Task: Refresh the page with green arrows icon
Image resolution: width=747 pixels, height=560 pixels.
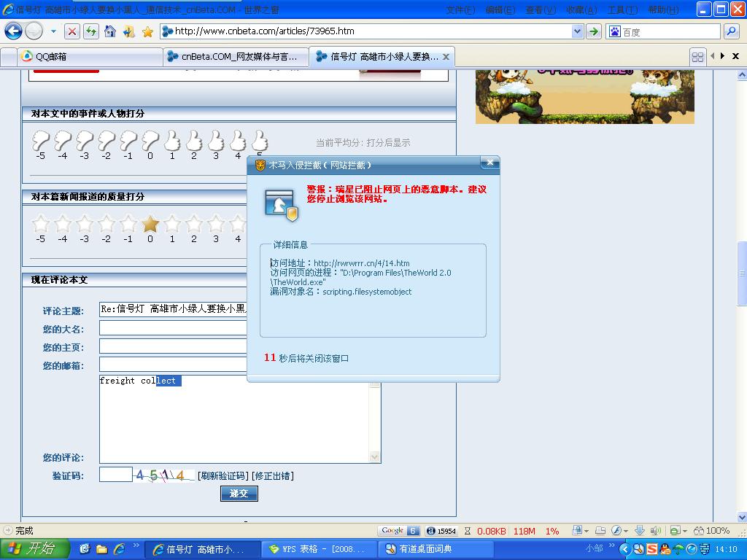Action: (x=91, y=31)
